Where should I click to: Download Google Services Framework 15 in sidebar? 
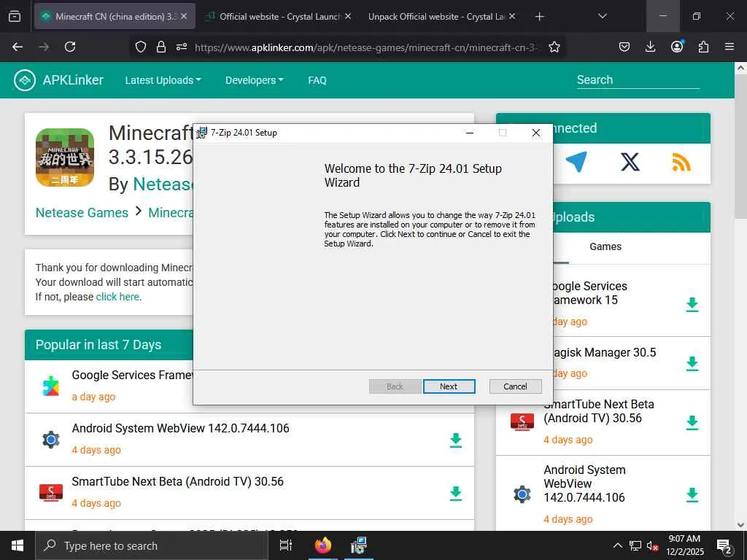(x=692, y=304)
